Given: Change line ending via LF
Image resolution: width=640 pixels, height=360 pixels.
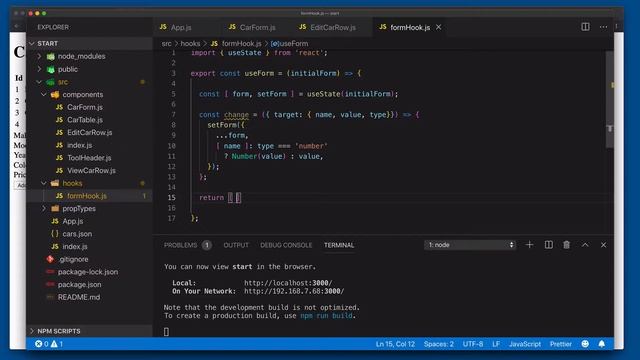Looking at the screenshot, I should coord(496,344).
